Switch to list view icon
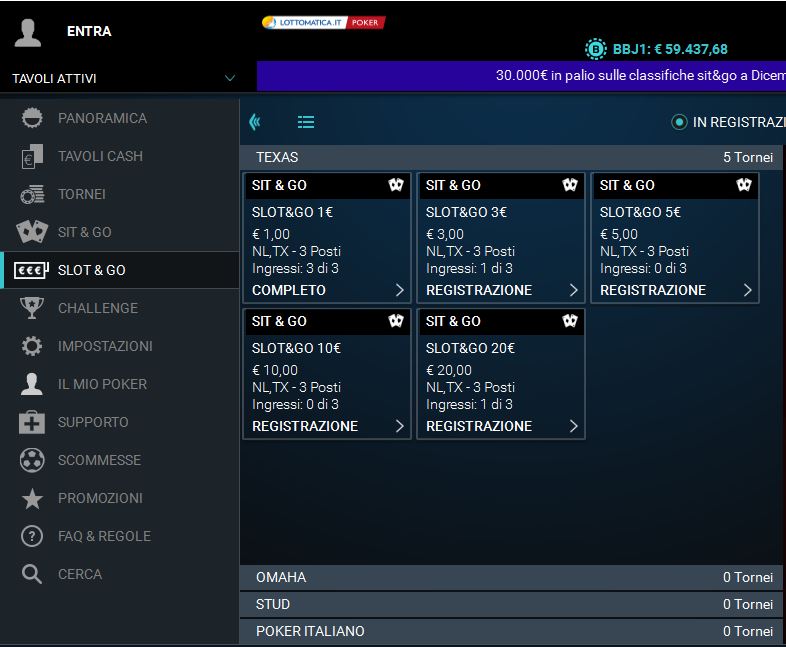Viewport: 786px width, 647px height. [x=306, y=122]
